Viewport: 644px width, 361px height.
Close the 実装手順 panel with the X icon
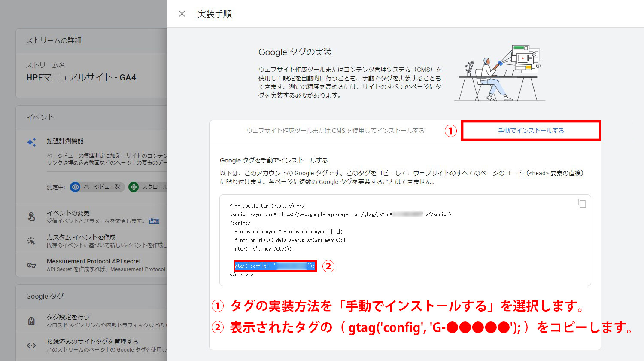coord(182,14)
